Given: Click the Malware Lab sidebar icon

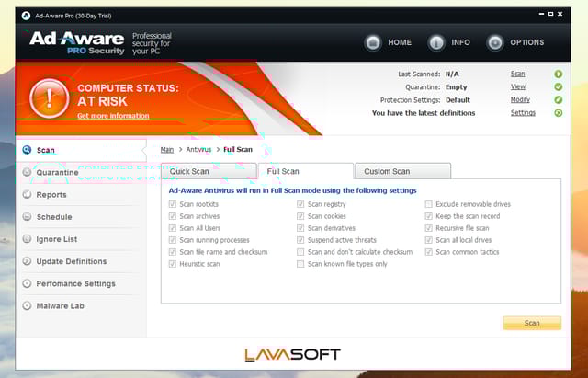Looking at the screenshot, I should click(x=27, y=305).
